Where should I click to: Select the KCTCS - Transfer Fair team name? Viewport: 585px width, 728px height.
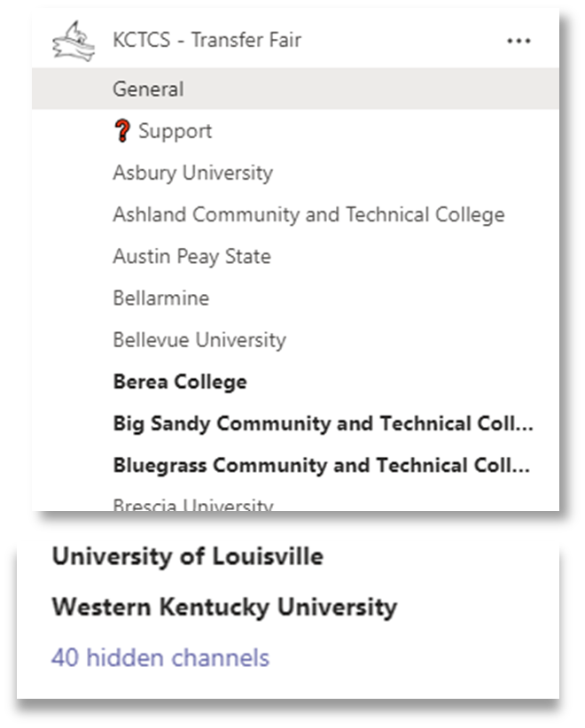(207, 40)
